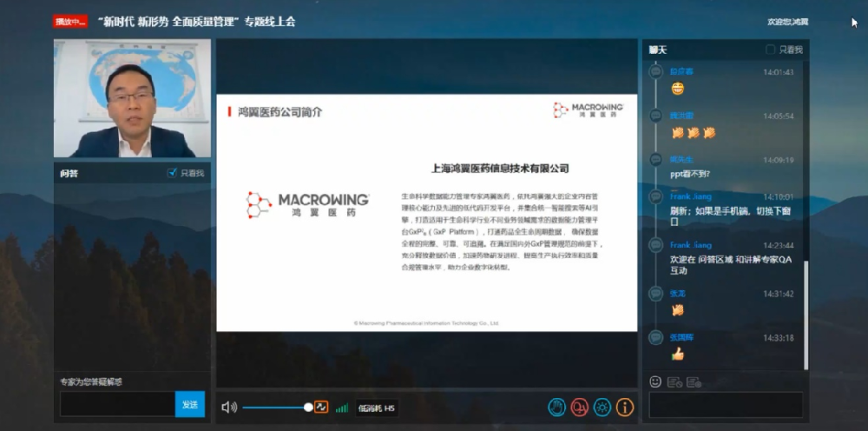This screenshot has height=431, width=868.
Task: Open the blue settings gear icon
Action: coord(602,408)
